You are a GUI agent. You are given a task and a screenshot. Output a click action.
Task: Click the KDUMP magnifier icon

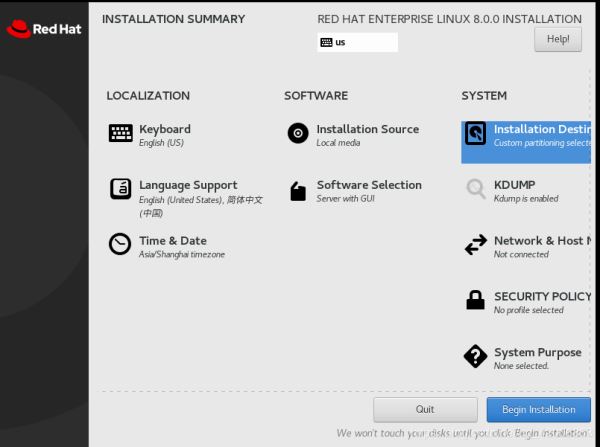(476, 189)
